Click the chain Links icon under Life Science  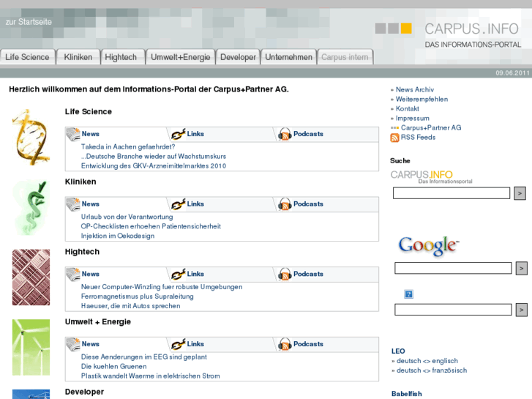[x=178, y=134]
